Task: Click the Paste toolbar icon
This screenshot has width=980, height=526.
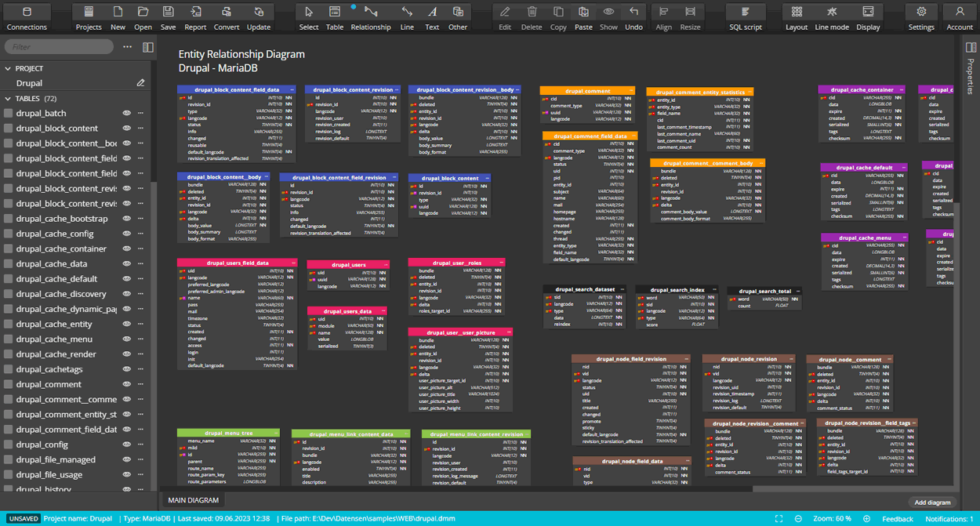Action: tap(583, 18)
